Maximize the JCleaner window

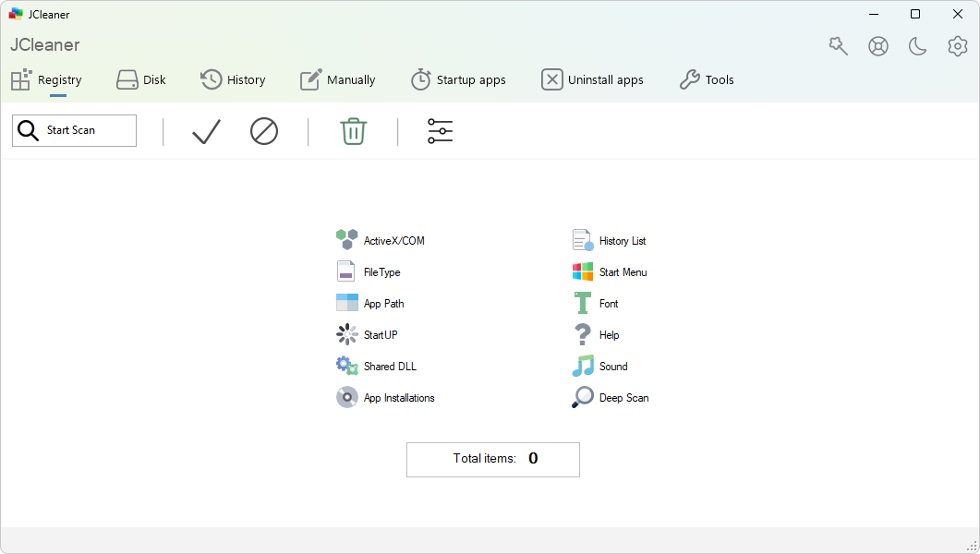pyautogui.click(x=915, y=14)
